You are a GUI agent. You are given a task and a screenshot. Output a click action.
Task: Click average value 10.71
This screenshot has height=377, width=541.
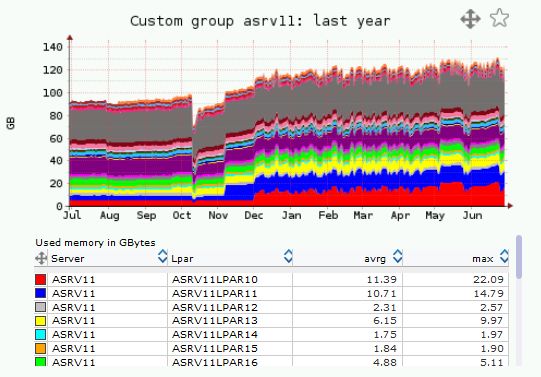click(382, 294)
